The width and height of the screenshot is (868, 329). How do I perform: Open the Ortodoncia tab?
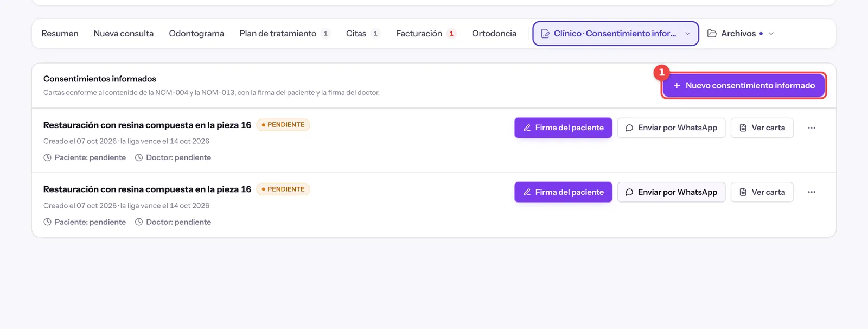coord(494,34)
